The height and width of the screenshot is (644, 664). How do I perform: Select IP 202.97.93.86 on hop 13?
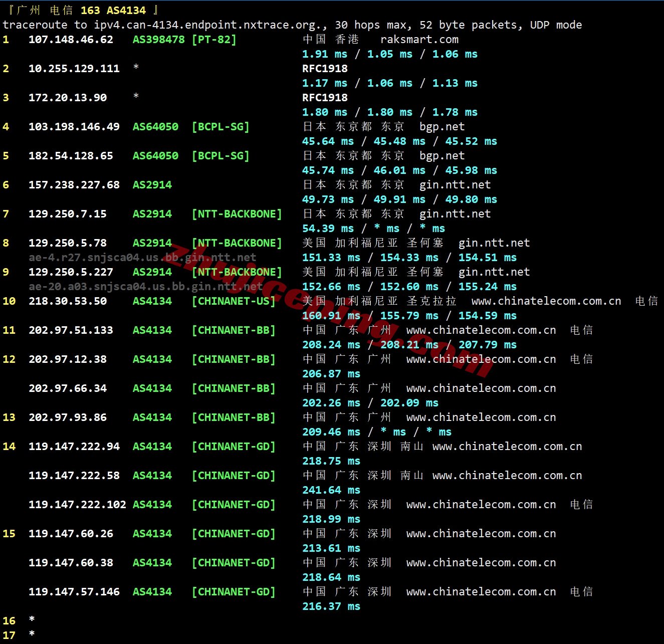(68, 417)
